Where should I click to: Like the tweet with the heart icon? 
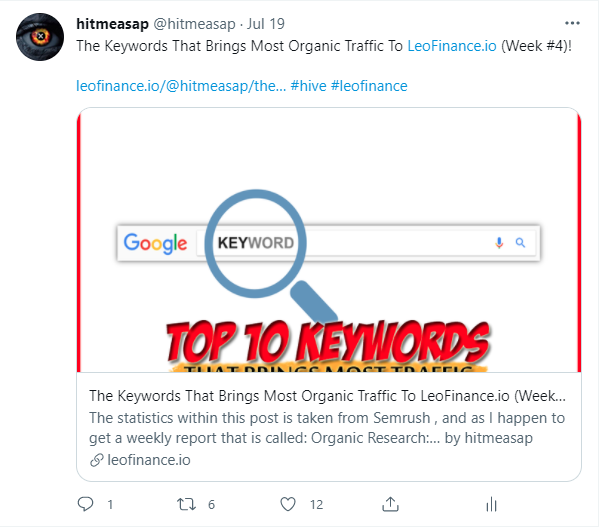point(288,504)
